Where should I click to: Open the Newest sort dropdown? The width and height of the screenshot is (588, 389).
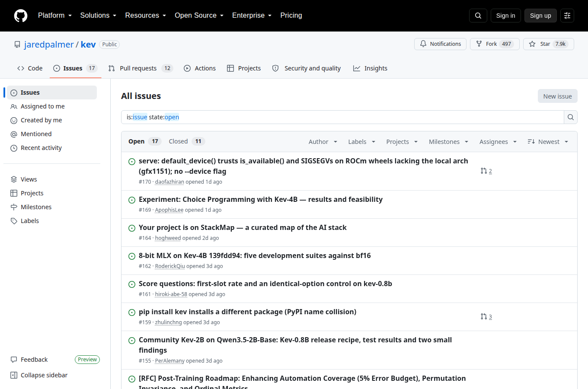pos(548,142)
